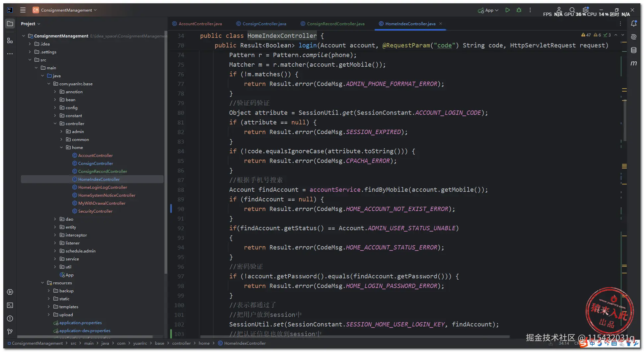Click line number 90 in gutter
Viewport: 644px width, 352px height.
(180, 209)
